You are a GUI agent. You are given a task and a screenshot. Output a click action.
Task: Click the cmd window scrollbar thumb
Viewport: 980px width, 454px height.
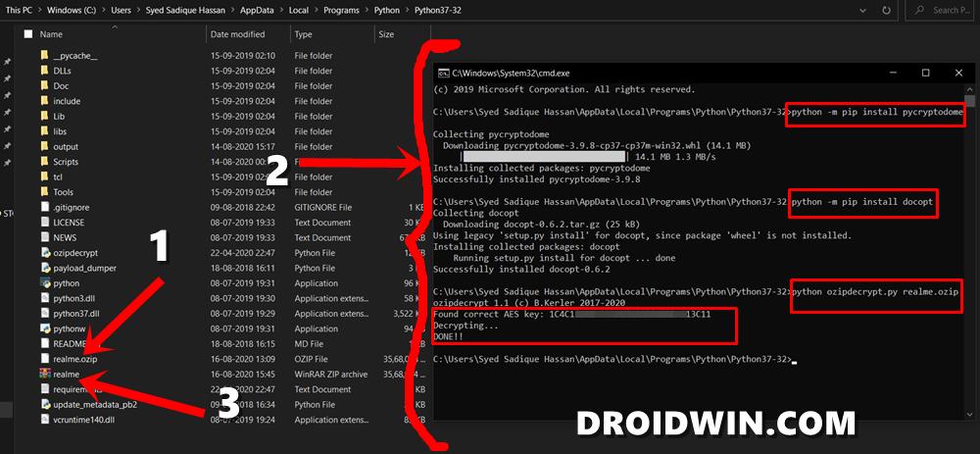969,102
